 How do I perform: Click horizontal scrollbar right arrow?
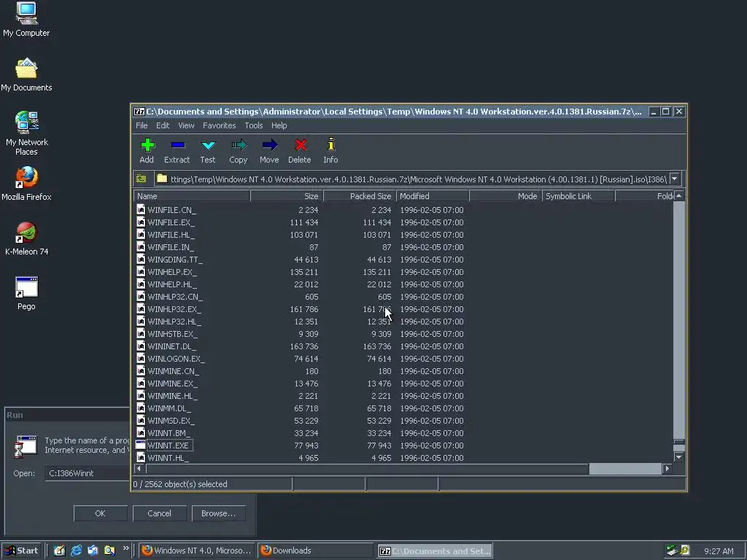click(x=667, y=469)
